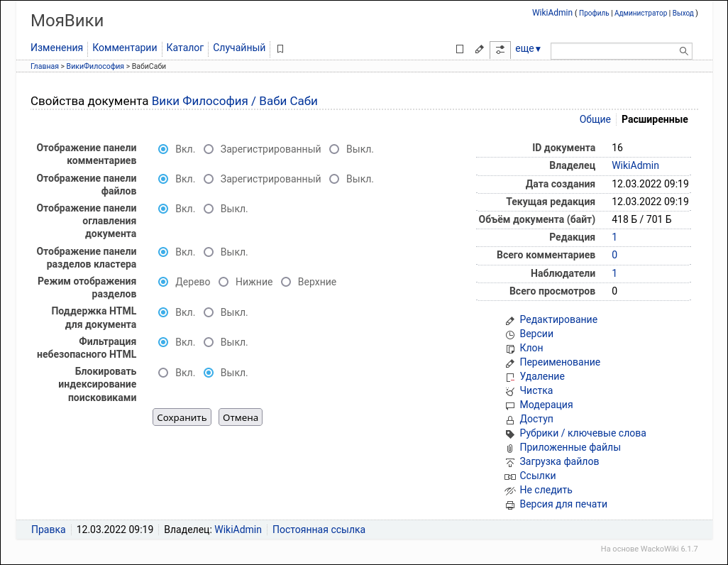Click the paperclip icon beside Приложенные файлы

pyautogui.click(x=510, y=447)
